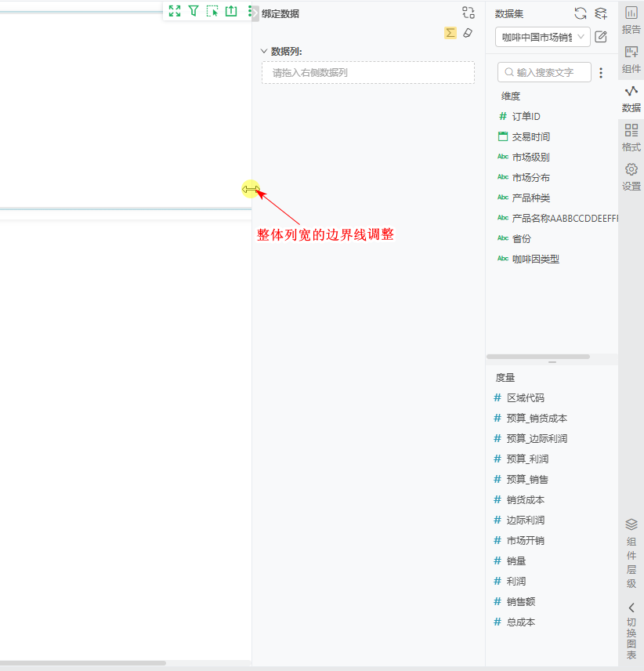Click the dimension list horizontal scrollbar

(538, 357)
